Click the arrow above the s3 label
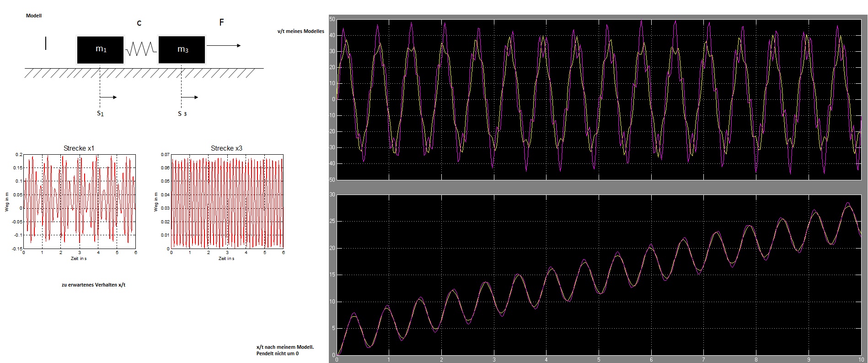Viewport: 868px width, 363px height. (190, 97)
